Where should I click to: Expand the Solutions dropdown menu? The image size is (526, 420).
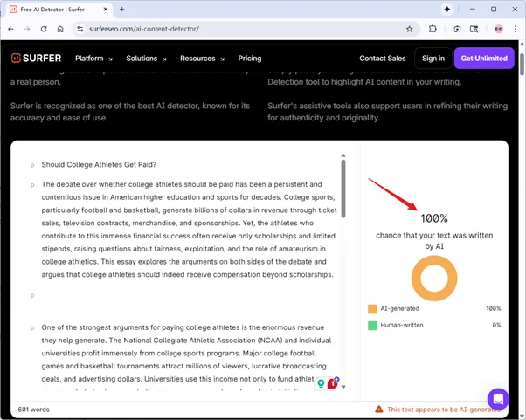pos(146,59)
